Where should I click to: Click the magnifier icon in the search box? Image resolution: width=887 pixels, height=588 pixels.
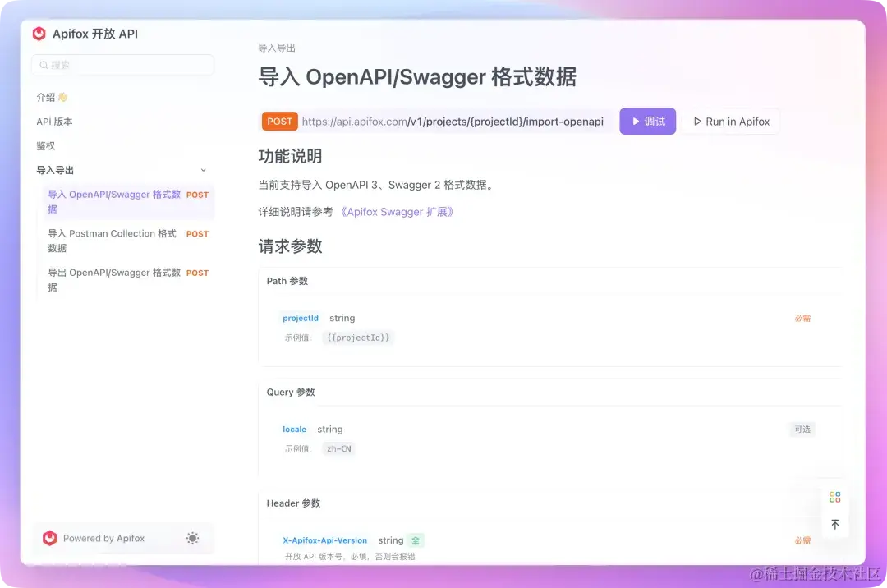click(44, 64)
